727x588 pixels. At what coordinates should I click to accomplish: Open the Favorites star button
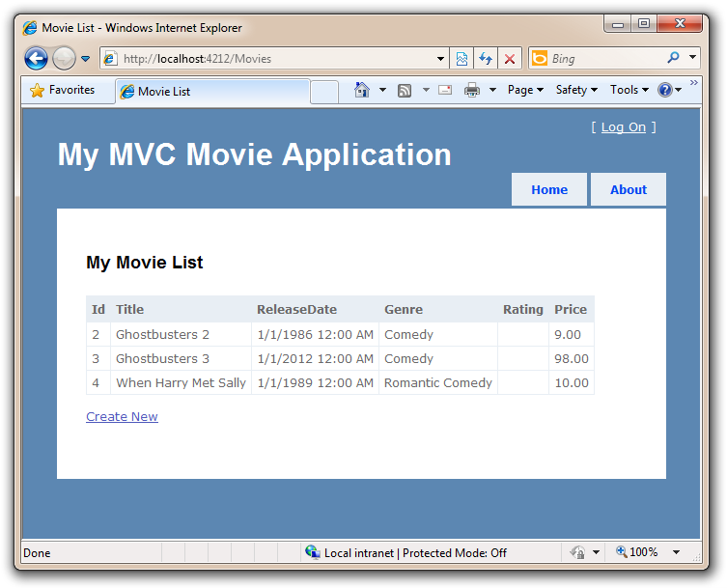click(x=62, y=90)
